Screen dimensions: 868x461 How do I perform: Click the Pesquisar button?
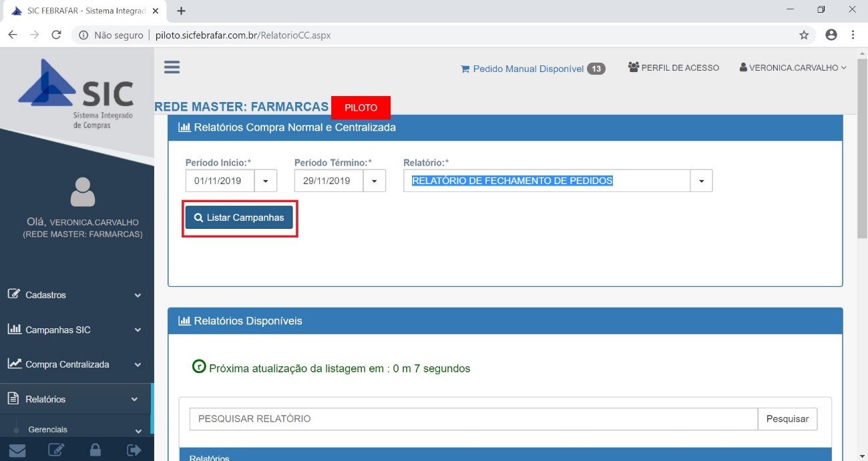click(x=787, y=419)
